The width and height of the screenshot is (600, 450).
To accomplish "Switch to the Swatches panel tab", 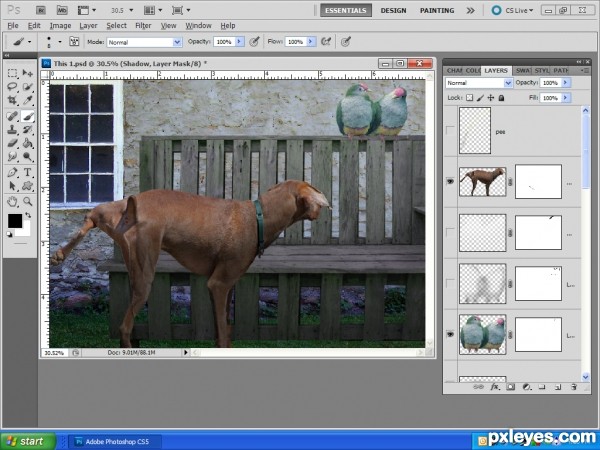I will click(x=523, y=70).
